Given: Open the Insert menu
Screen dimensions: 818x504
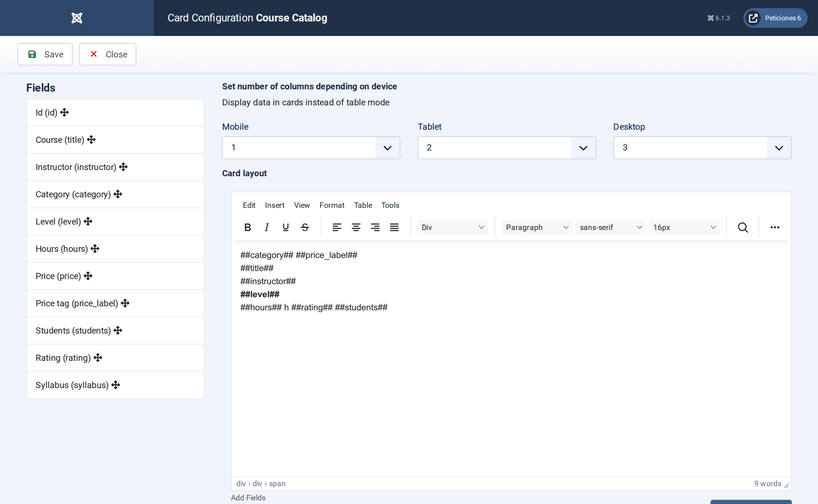Looking at the screenshot, I should (x=274, y=205).
